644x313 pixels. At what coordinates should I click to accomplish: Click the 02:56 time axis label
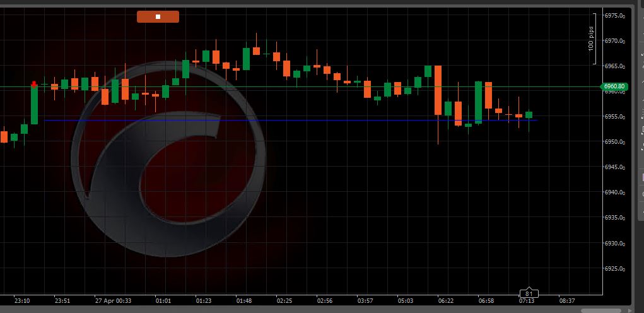tap(325, 301)
